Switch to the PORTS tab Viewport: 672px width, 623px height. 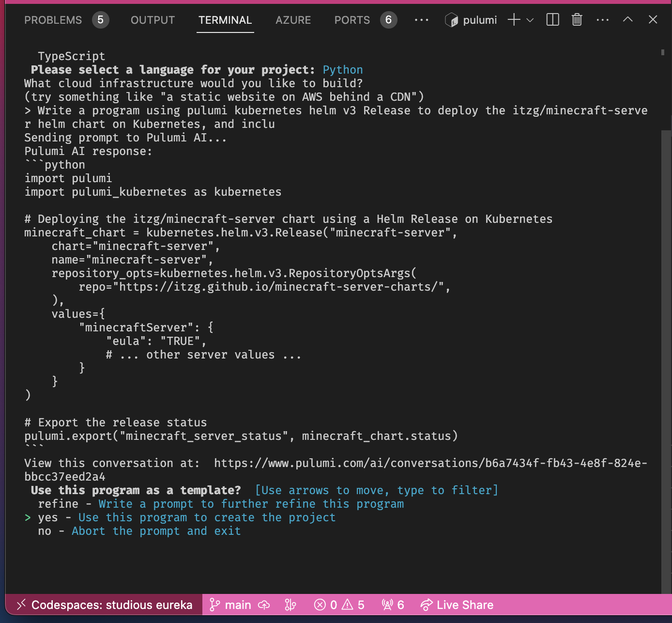click(x=366, y=20)
